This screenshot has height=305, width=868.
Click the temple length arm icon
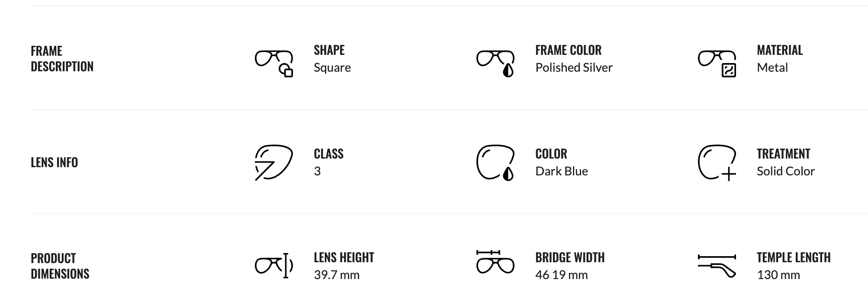click(717, 265)
